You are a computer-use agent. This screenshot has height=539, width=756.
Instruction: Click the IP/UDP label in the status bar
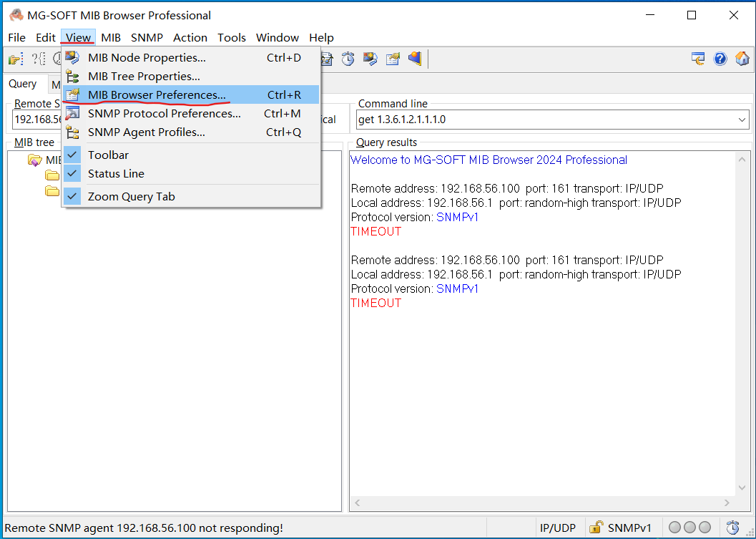pos(558,528)
